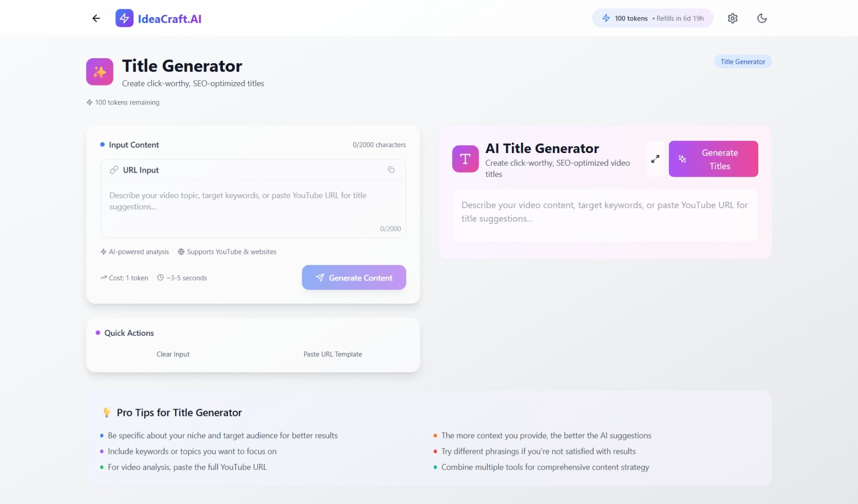Click the link icon beside URL Input
Screen dimensions: 858x504
tap(114, 170)
